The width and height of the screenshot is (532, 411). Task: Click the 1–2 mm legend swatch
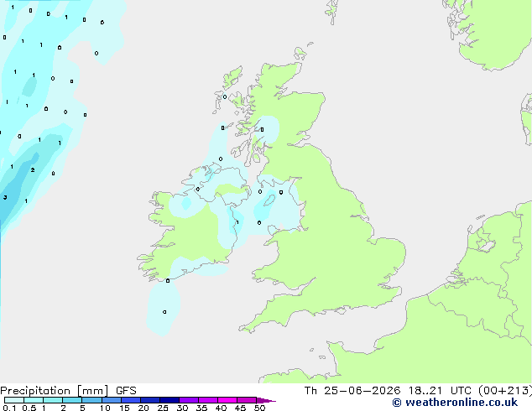53,400
